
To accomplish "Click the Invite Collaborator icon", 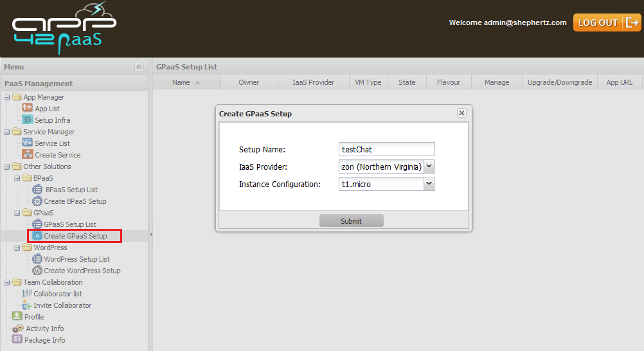I will pos(27,305).
